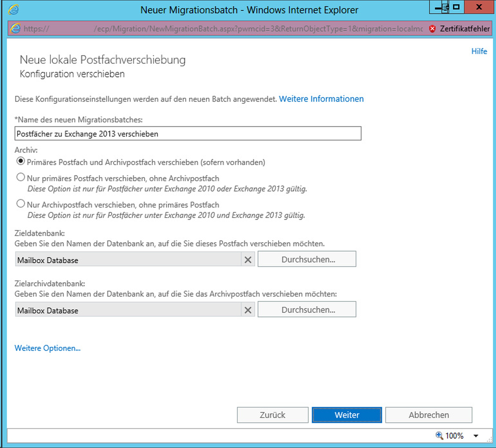Open Weitere Informationen link

pos(321,99)
